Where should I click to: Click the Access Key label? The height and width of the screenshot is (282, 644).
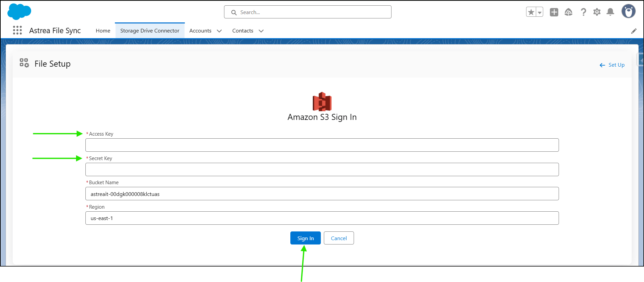[101, 134]
